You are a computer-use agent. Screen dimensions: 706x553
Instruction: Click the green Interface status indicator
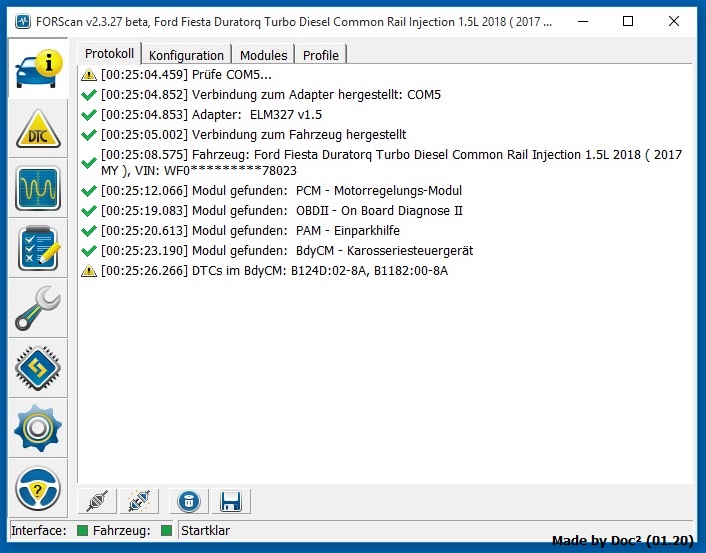82,530
